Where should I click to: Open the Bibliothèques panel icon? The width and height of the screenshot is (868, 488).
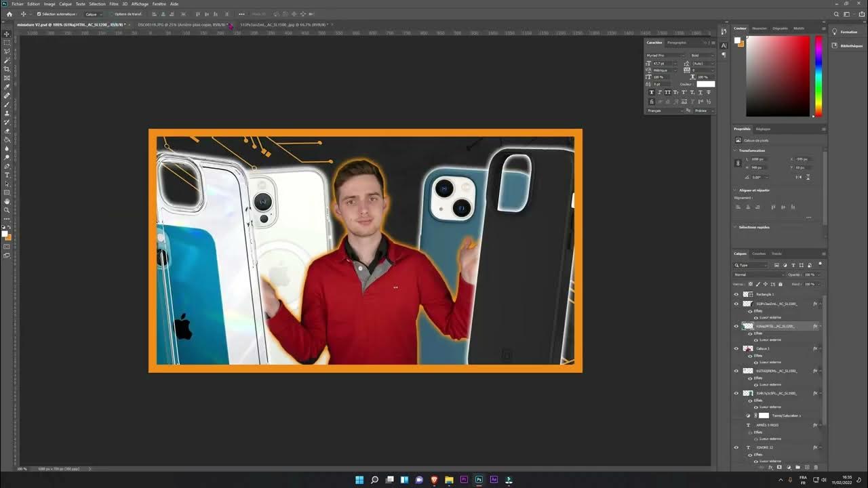(x=835, y=45)
